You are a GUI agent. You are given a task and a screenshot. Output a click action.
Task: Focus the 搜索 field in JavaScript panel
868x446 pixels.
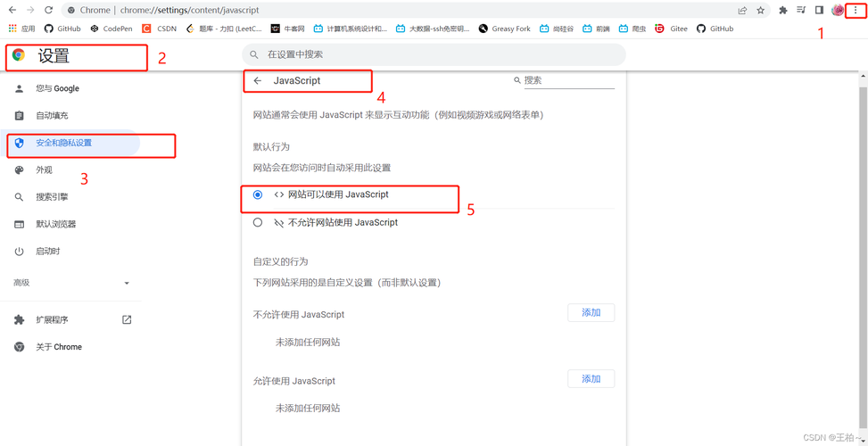click(569, 81)
